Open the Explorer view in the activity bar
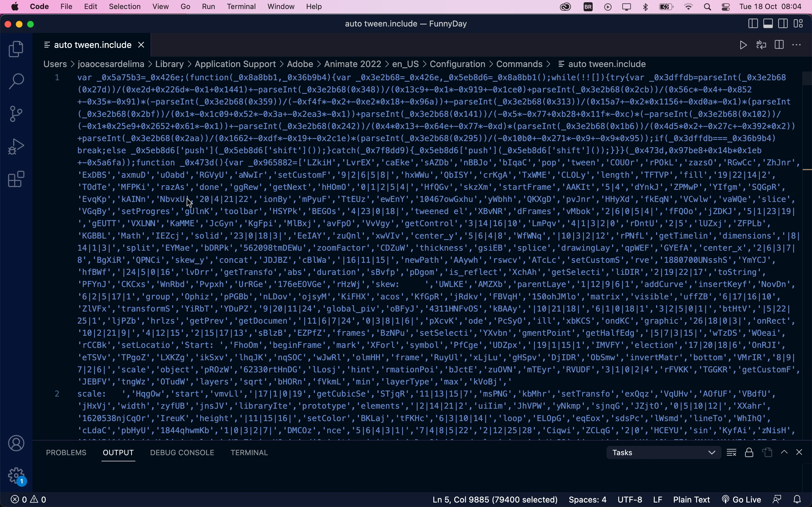 (x=16, y=49)
